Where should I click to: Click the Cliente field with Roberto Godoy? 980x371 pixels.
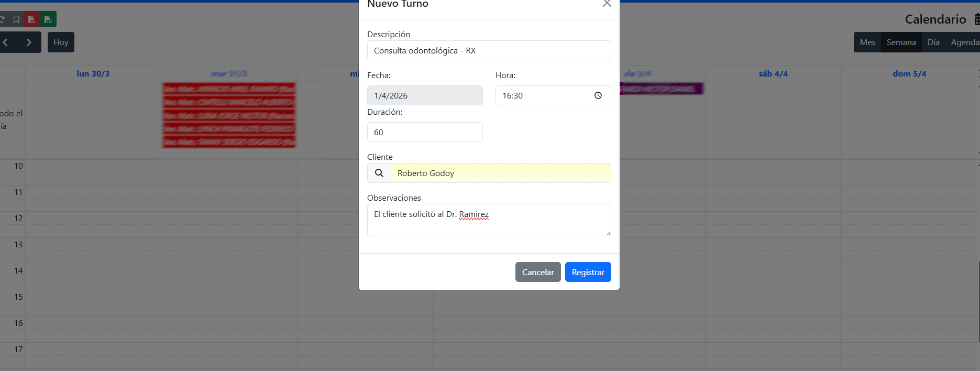(500, 173)
